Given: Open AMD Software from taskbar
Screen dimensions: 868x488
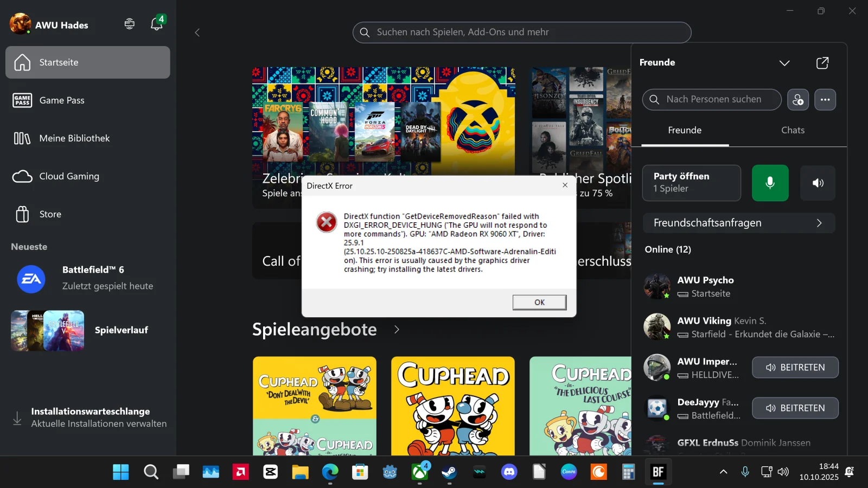Looking at the screenshot, I should (x=240, y=472).
